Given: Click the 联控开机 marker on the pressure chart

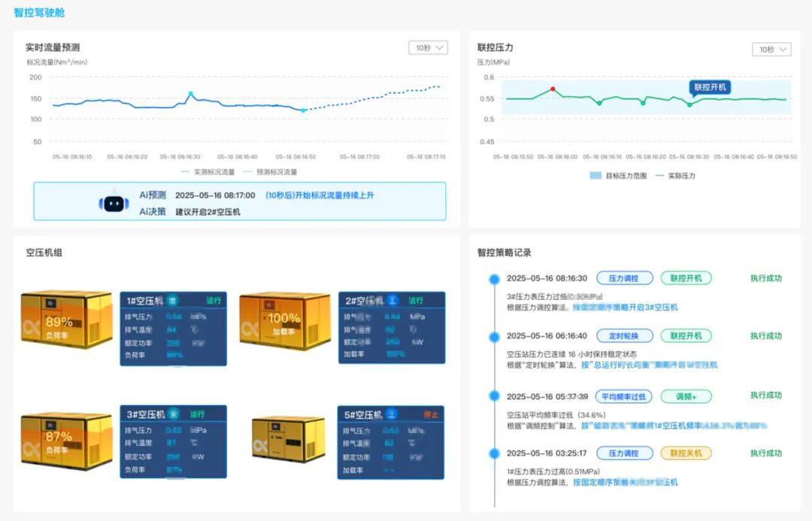Looking at the screenshot, I should click(x=710, y=86).
